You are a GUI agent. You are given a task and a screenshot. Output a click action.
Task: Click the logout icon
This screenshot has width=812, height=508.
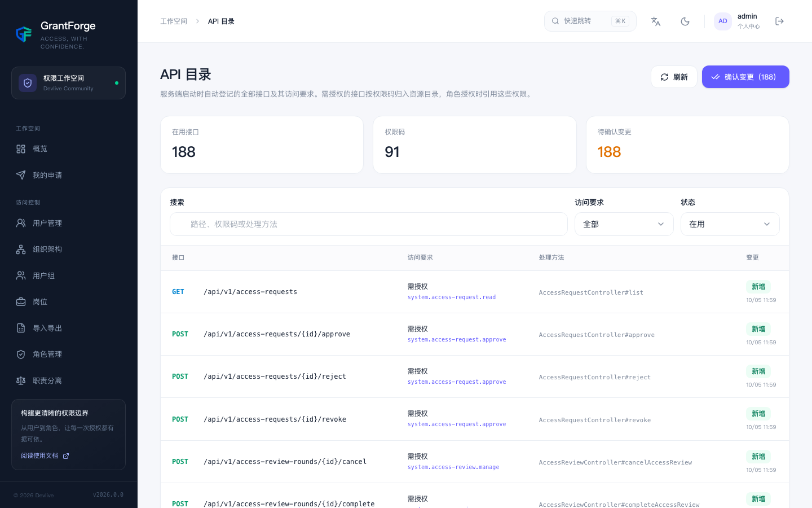coord(780,21)
